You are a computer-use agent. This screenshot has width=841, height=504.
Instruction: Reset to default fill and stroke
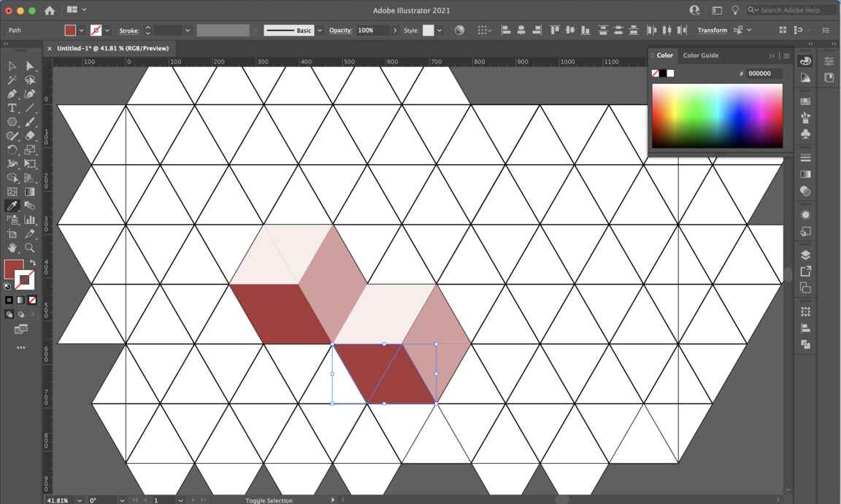[x=7, y=287]
